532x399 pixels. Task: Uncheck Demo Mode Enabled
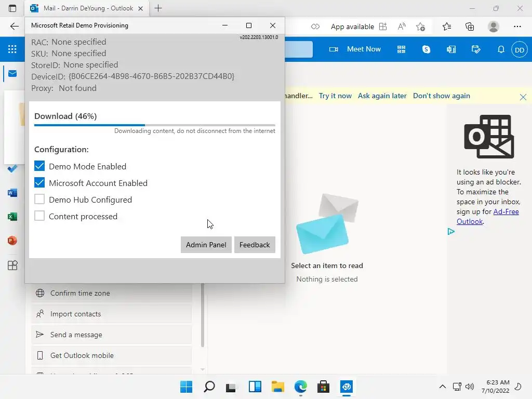click(39, 166)
